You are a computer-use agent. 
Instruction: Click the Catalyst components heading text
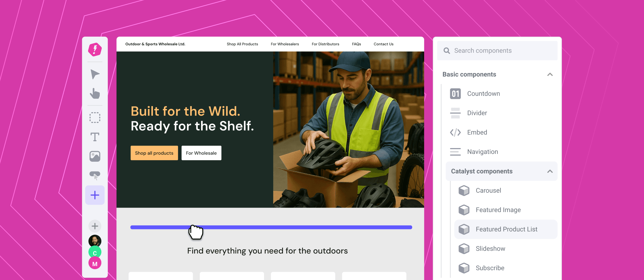pyautogui.click(x=481, y=171)
